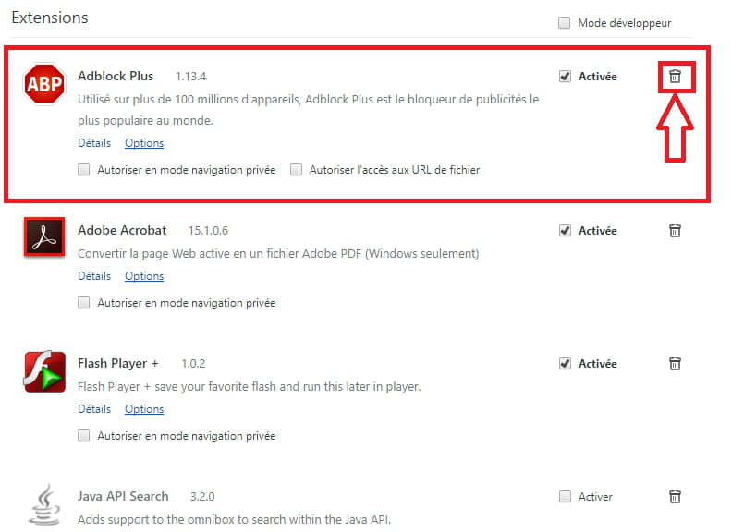
Task: Remove Java API Search with trash icon
Action: (x=676, y=496)
